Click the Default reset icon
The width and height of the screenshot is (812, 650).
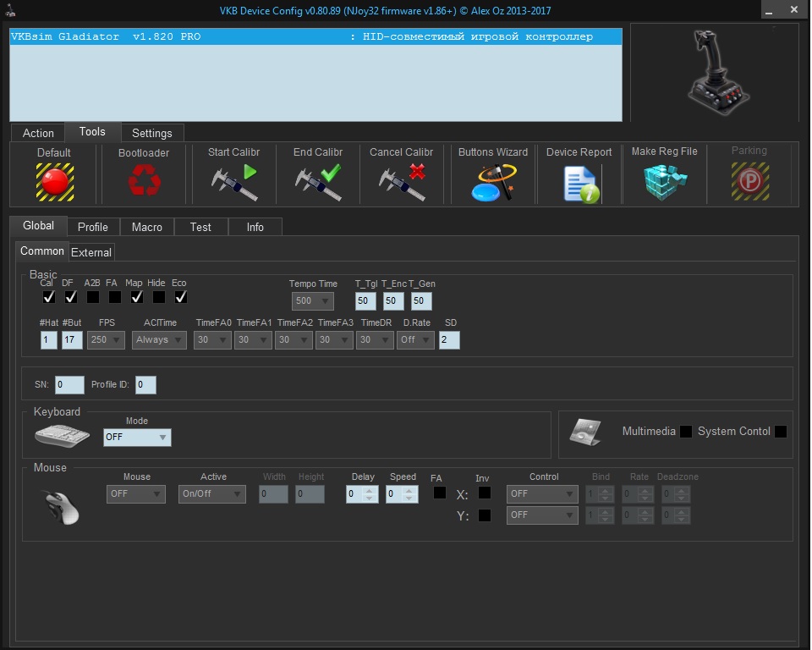tap(55, 182)
